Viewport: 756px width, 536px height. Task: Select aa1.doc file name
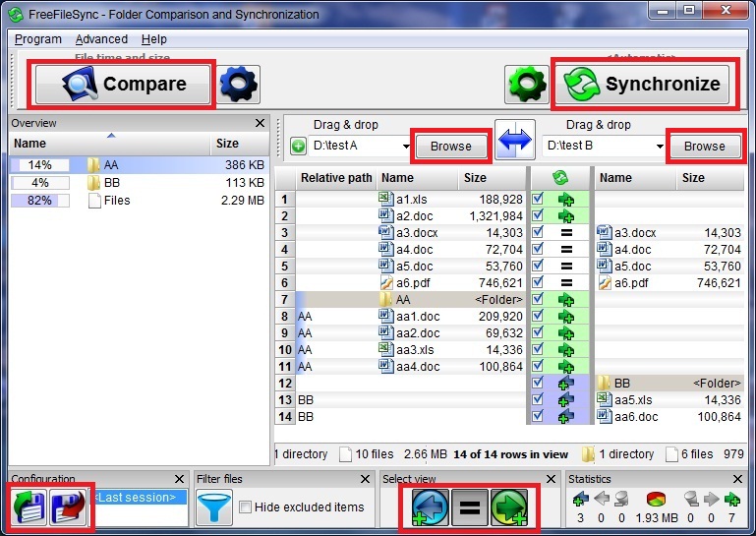418,317
